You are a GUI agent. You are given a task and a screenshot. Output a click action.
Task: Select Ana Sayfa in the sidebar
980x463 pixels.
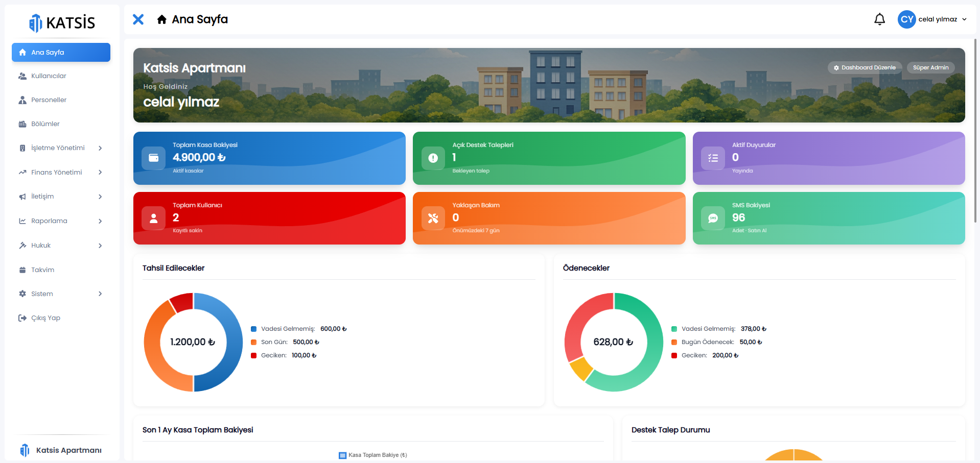coord(61,52)
